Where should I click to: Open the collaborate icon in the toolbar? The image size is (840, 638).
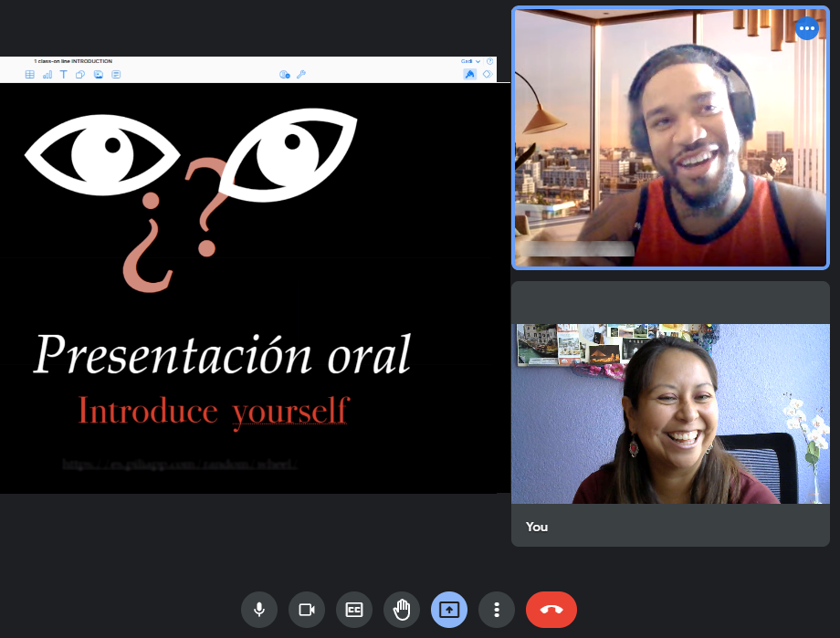click(285, 75)
